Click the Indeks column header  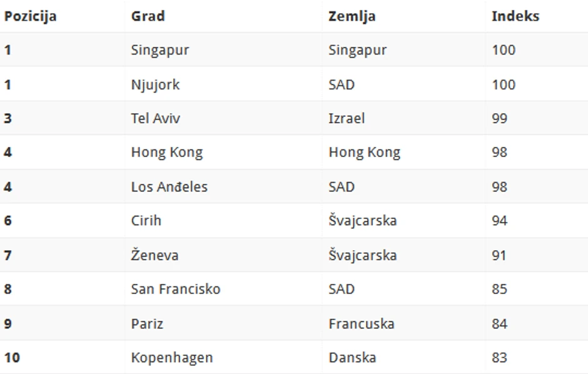[x=515, y=16]
